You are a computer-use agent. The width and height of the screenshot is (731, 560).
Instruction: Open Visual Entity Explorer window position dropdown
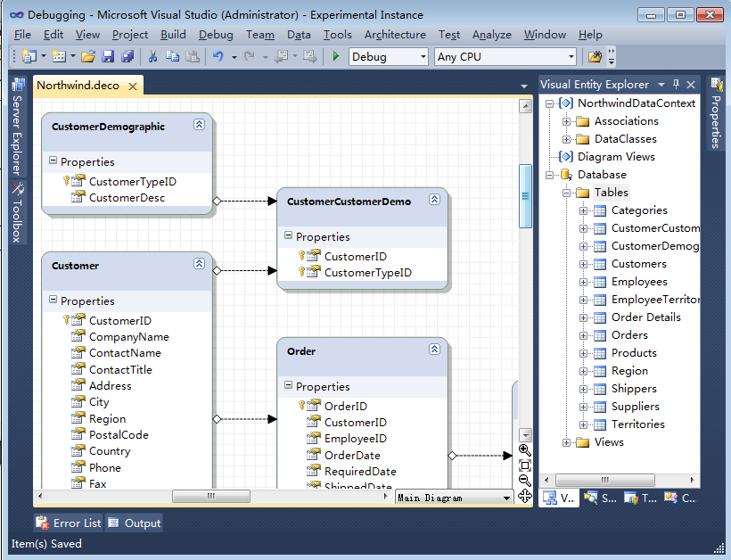pos(661,85)
